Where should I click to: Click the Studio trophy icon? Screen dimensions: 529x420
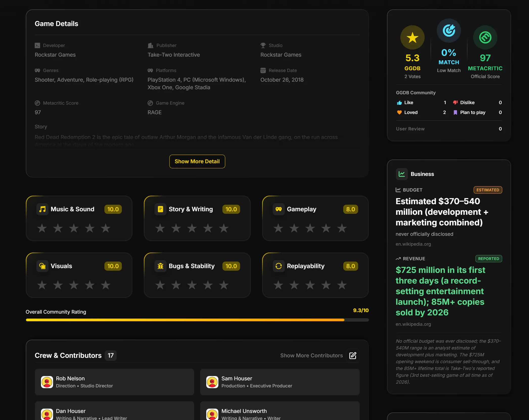[263, 45]
